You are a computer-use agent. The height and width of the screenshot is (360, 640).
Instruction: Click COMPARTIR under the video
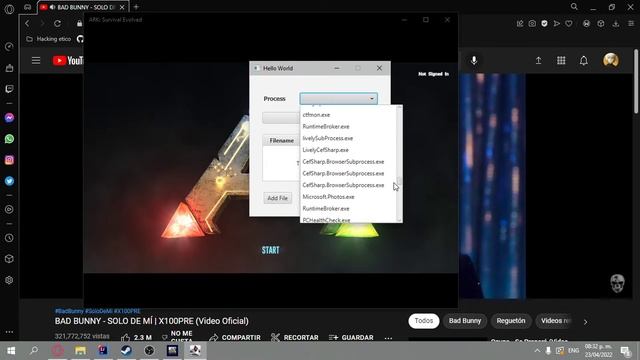pyautogui.click(x=235, y=338)
